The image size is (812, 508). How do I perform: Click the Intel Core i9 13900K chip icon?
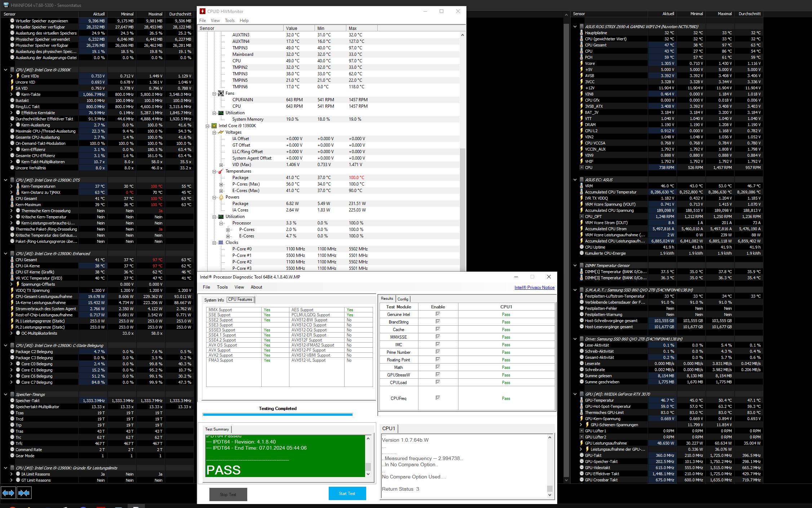(x=214, y=126)
